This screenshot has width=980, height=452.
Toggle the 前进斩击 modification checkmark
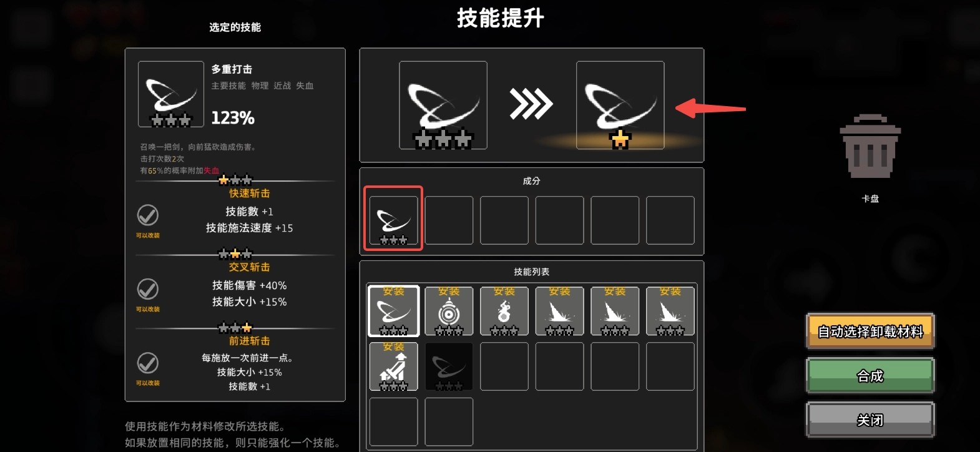[x=148, y=363]
